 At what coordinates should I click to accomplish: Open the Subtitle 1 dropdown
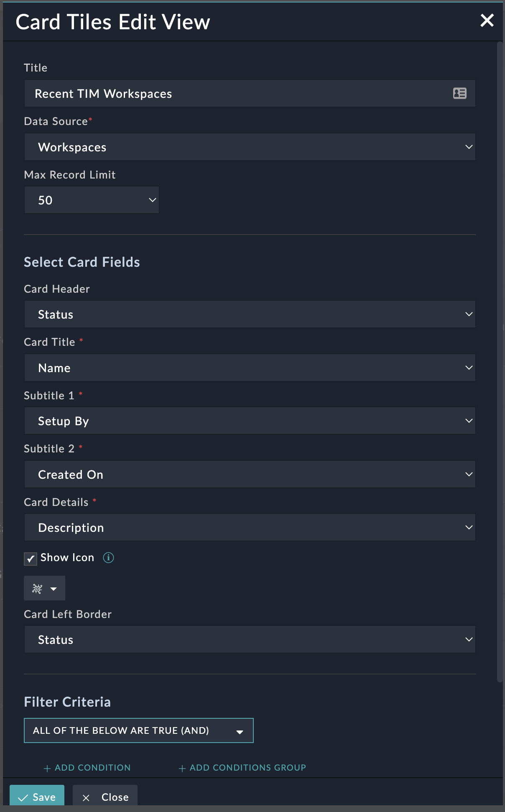click(250, 421)
